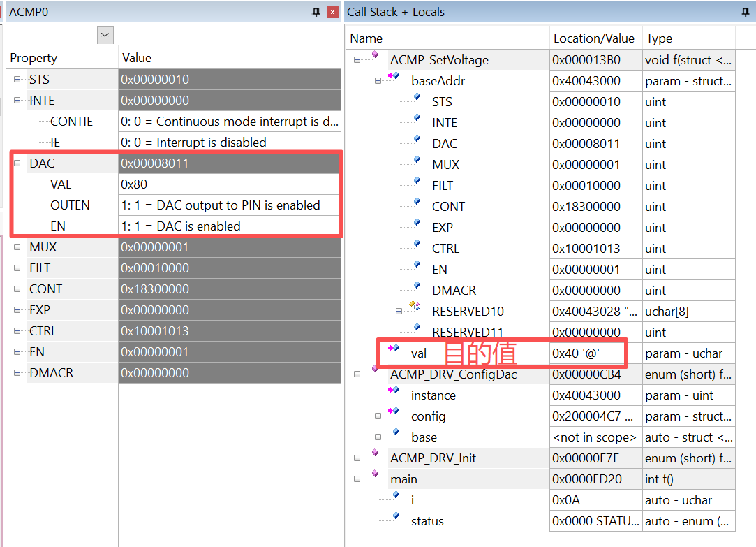This screenshot has height=547, width=756.
Task: Expand the STS register row
Action: (x=17, y=80)
